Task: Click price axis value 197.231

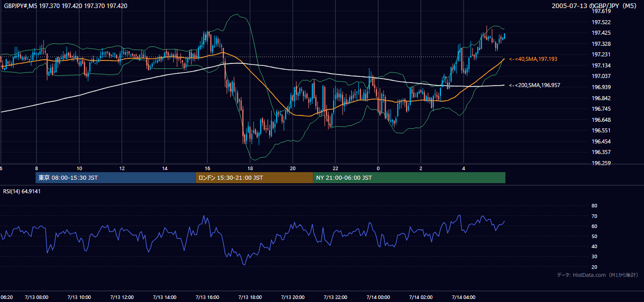Action: coord(601,54)
